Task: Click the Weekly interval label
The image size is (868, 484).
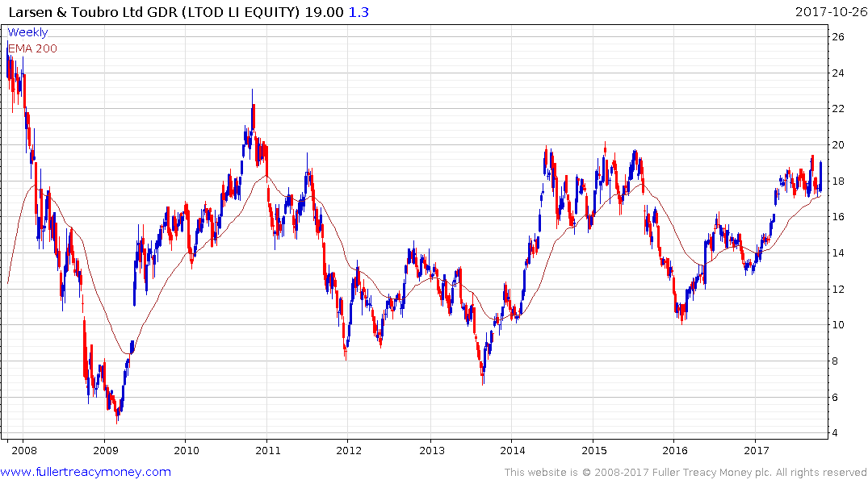Action: coord(27,32)
